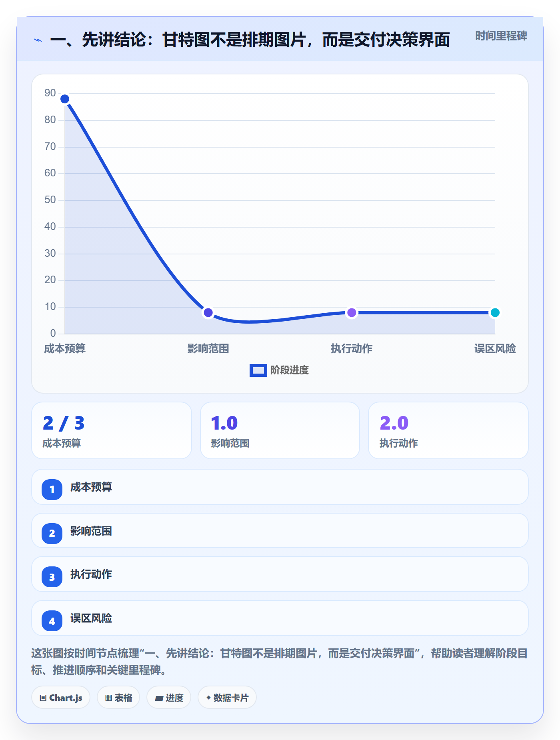
Task: Click the 误区风险 data point on chart
Action: [x=495, y=312]
